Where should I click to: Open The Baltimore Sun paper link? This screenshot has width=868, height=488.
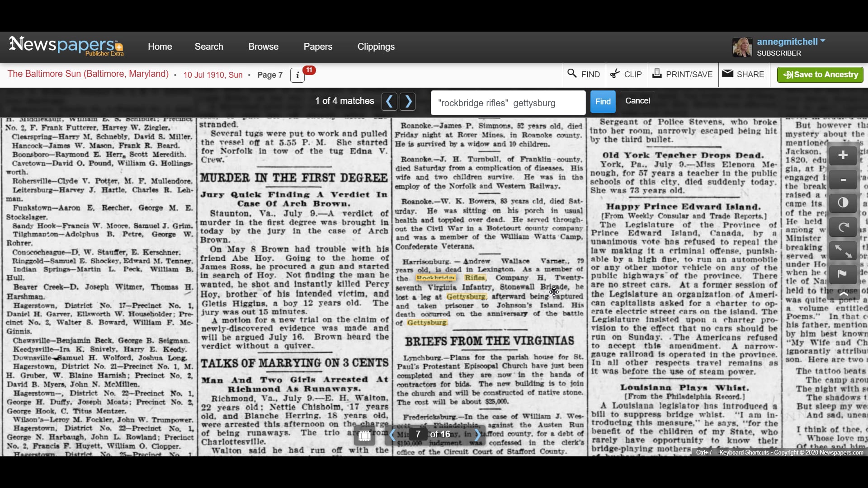(x=88, y=74)
